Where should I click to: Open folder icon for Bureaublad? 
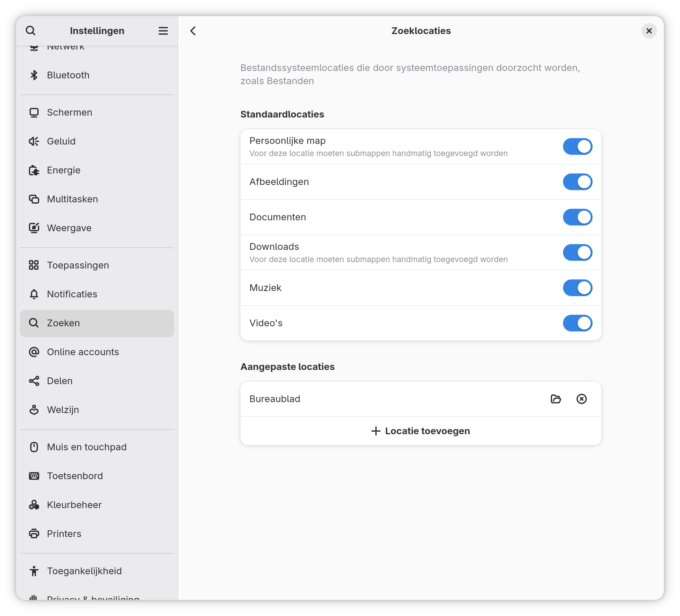[556, 399]
